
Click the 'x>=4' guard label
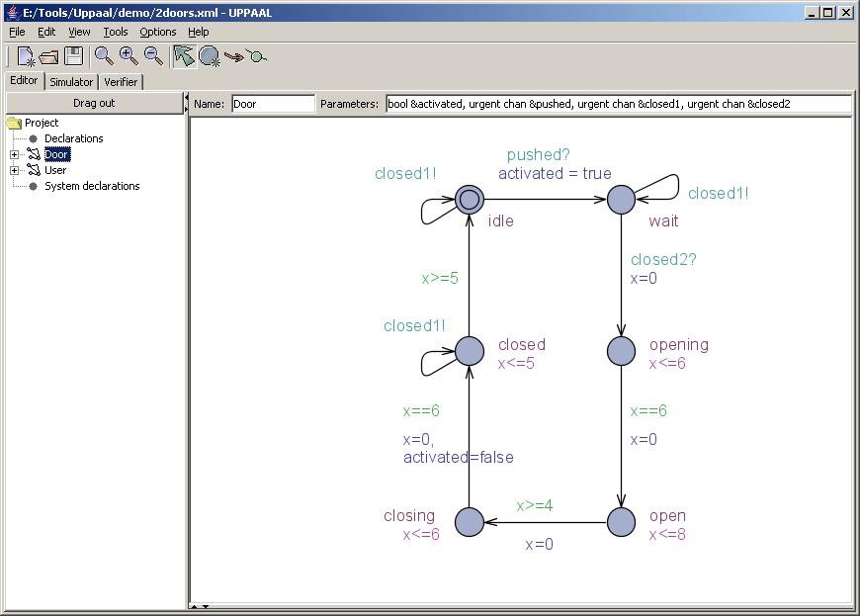[535, 505]
